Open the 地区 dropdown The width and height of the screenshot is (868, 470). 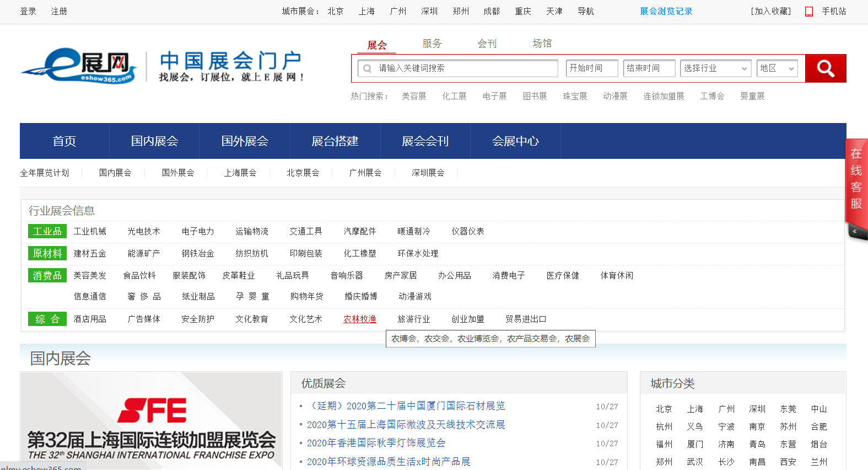(777, 68)
